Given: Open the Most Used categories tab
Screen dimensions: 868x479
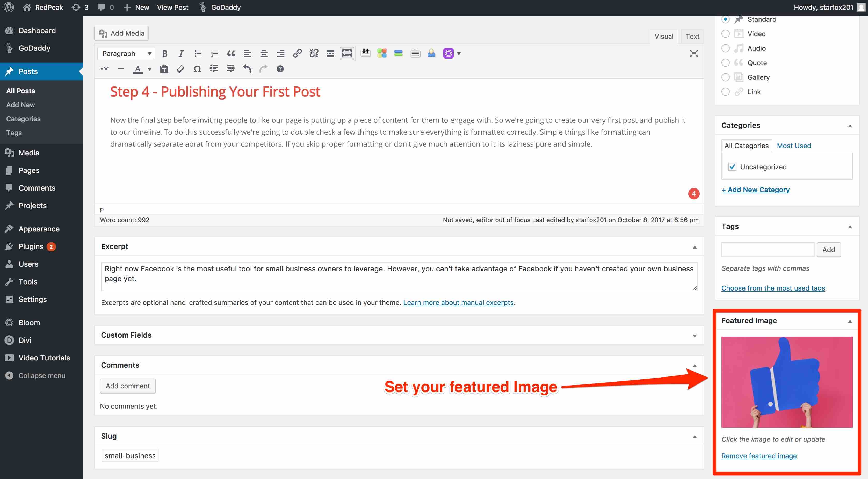Looking at the screenshot, I should (793, 146).
